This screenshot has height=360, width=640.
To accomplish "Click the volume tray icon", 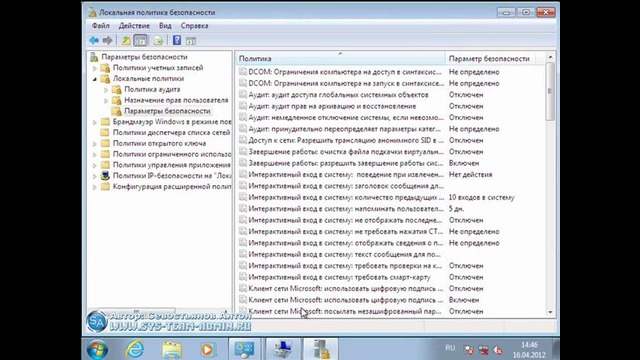I will click(x=498, y=350).
